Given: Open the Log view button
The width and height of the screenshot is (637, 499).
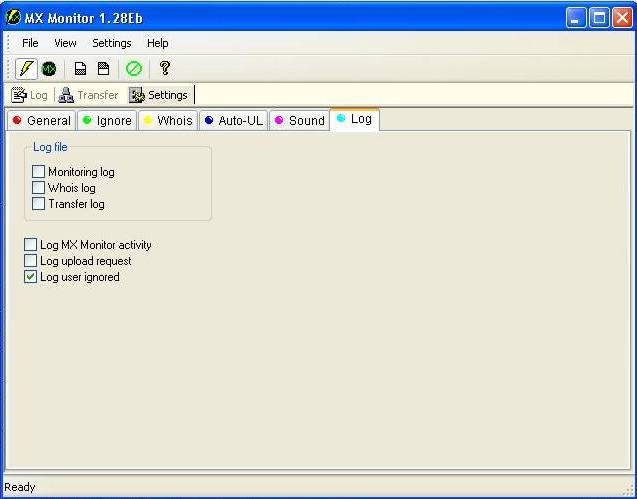Looking at the screenshot, I should (x=29, y=95).
